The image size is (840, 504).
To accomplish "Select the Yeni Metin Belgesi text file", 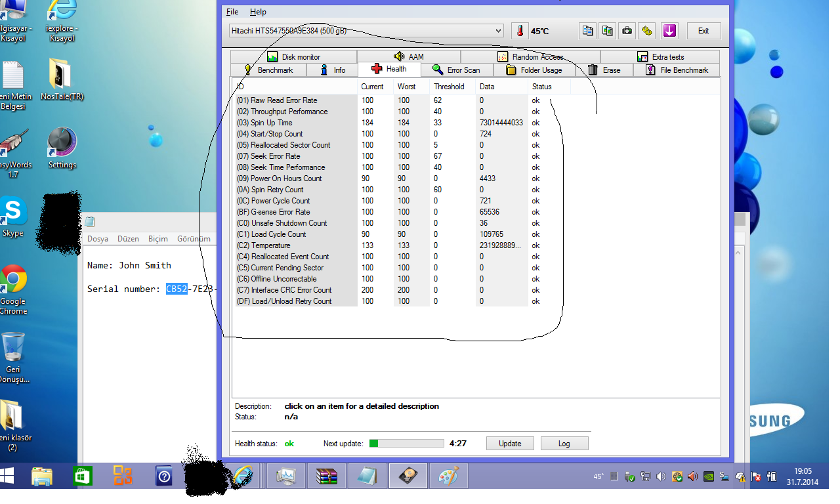I will [x=13, y=85].
